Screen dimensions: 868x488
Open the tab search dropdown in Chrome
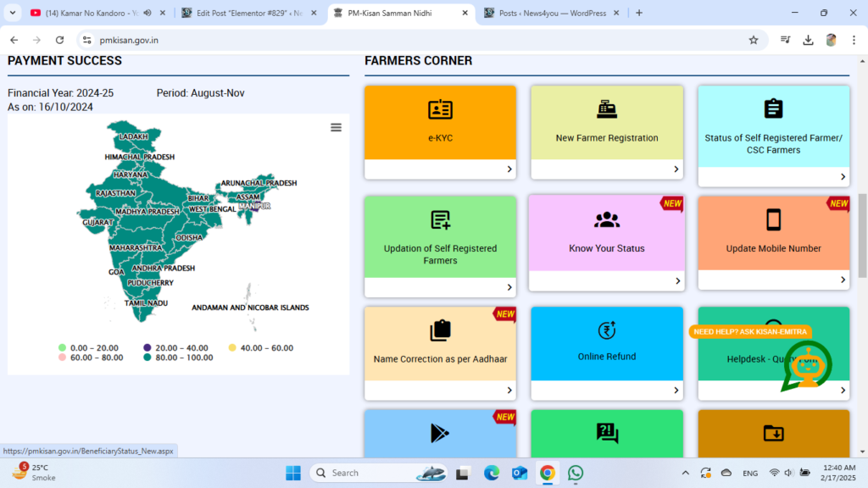click(x=12, y=13)
